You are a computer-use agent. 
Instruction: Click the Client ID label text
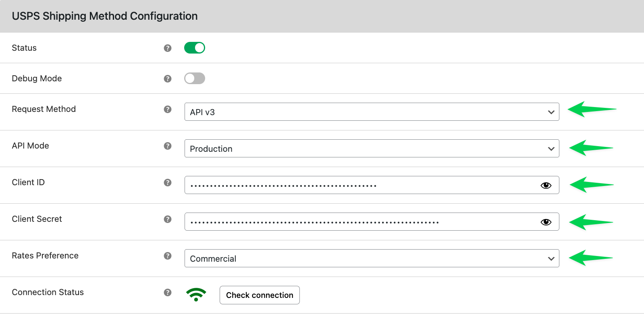click(28, 182)
